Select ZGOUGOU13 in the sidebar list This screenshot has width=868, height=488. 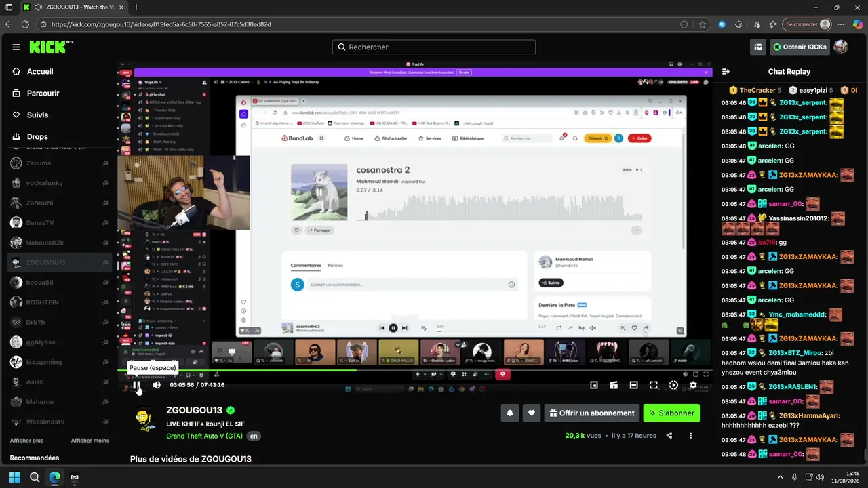coord(60,262)
